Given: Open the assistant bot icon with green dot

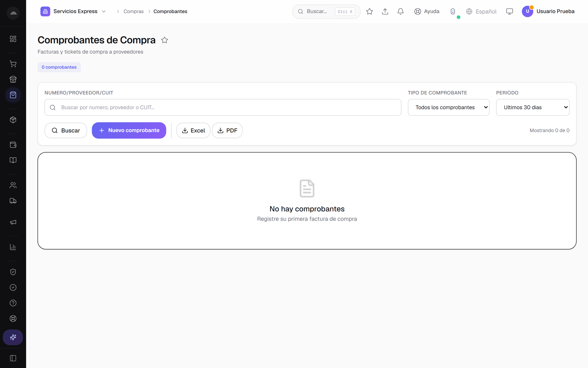Looking at the screenshot, I should point(453,11).
